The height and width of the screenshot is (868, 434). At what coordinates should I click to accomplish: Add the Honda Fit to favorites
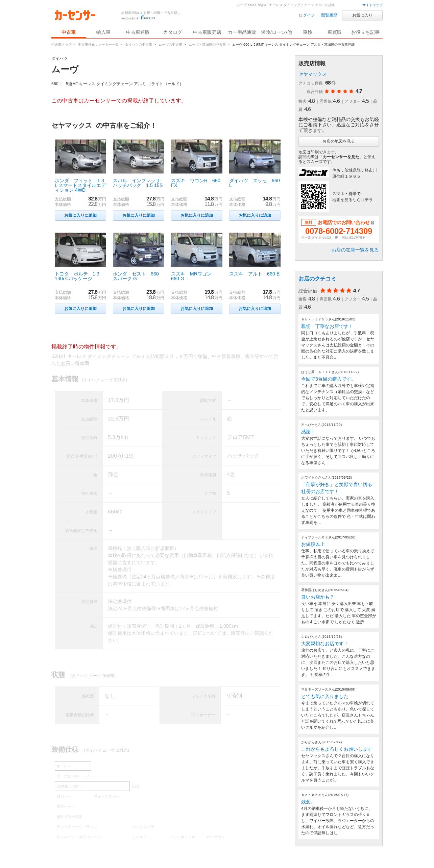click(80, 215)
